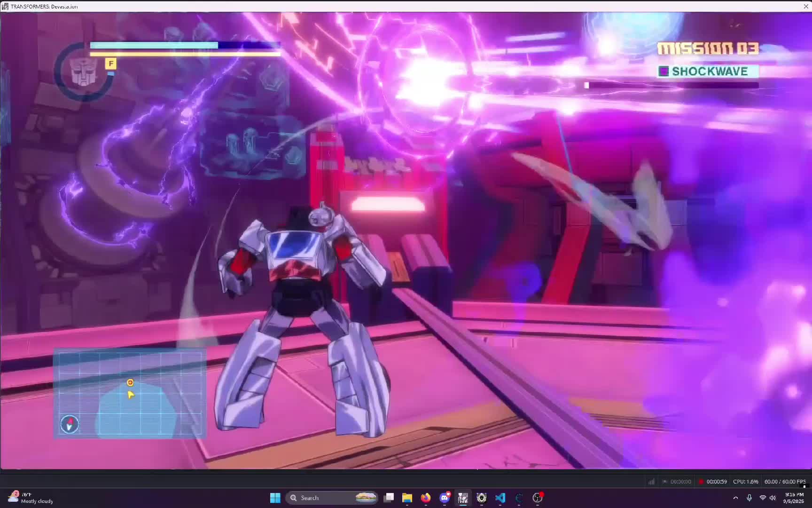
Task: Open the round icon with red badge
Action: tap(538, 498)
